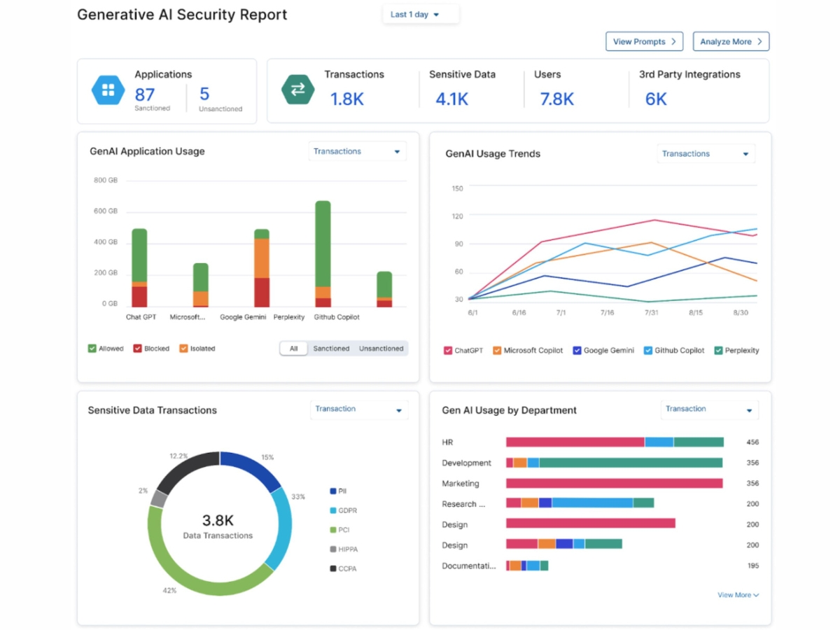Expand the Sensitive Data Transactions dropdown
Viewport: 840px width, 630px height.
[x=358, y=409]
